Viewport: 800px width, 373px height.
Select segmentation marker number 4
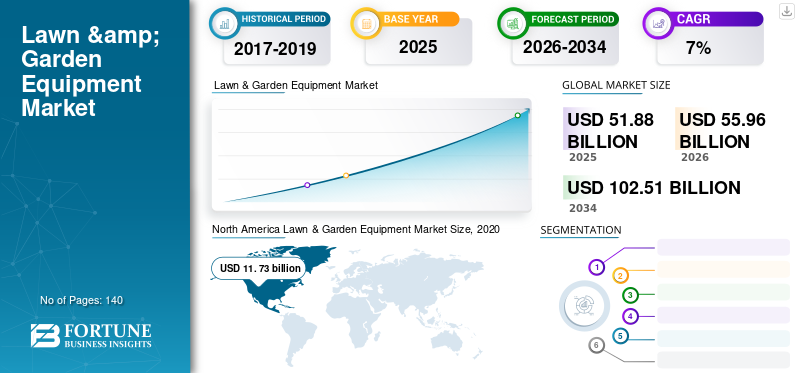pyautogui.click(x=631, y=316)
